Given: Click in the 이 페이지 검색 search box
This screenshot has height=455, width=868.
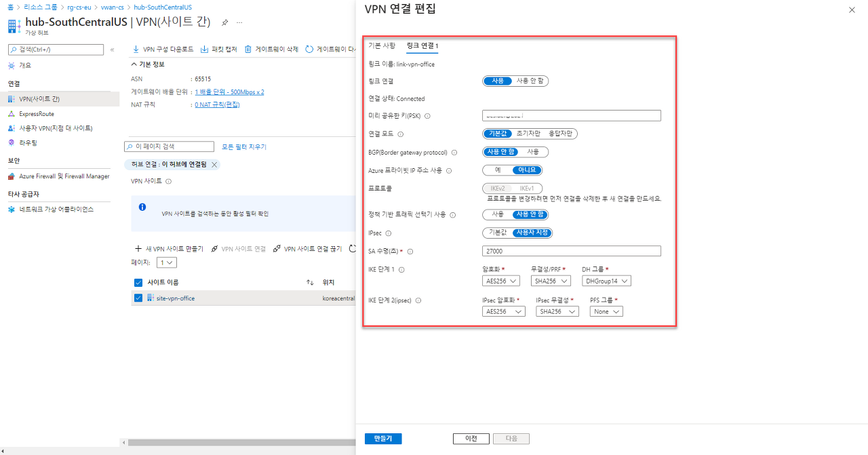Looking at the screenshot, I should [170, 146].
